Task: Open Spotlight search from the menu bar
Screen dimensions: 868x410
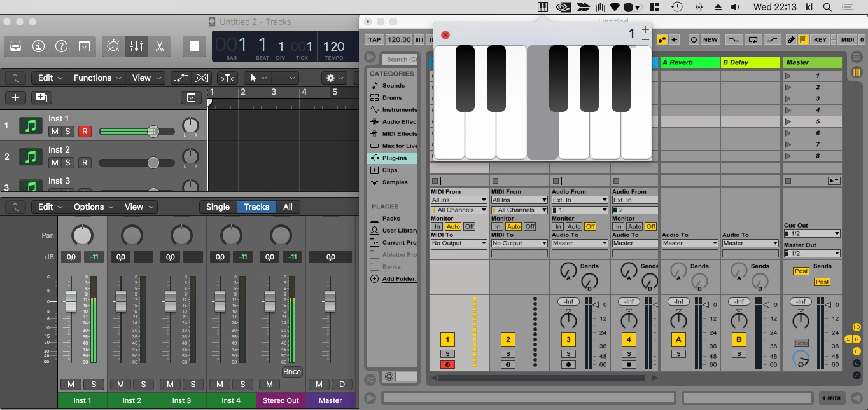Action: (827, 7)
